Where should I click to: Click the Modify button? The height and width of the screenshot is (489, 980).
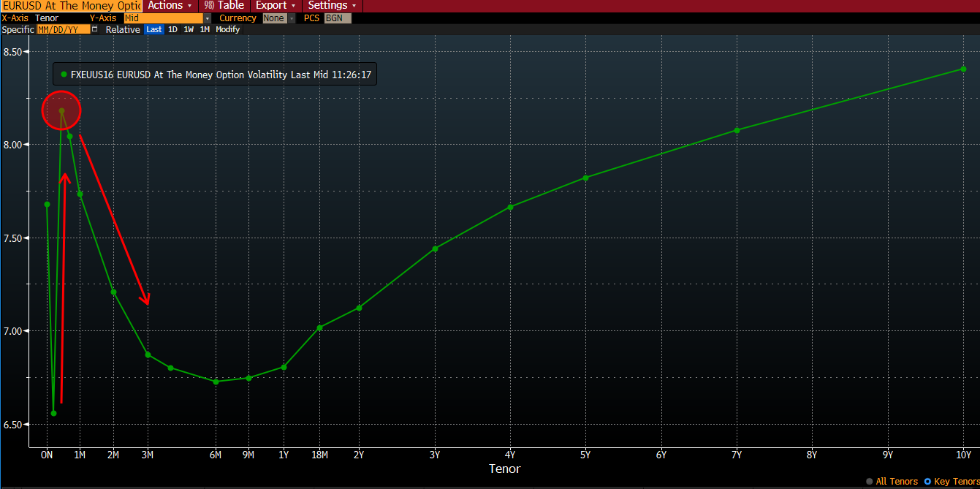tap(227, 29)
